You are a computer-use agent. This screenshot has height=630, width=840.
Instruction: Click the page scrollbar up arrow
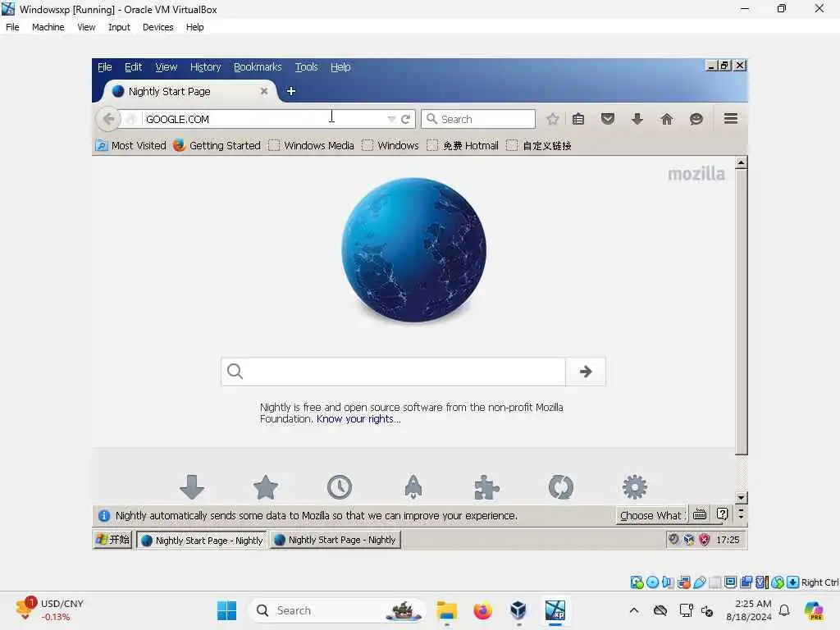click(x=741, y=162)
